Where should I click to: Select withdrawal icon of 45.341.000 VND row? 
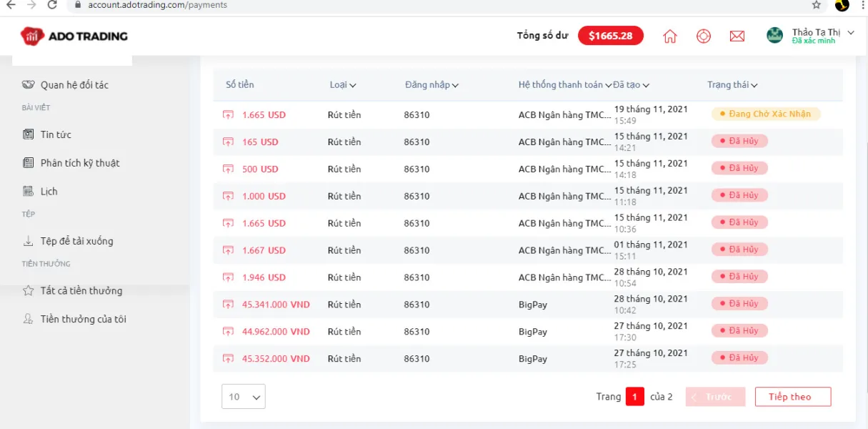[228, 305]
